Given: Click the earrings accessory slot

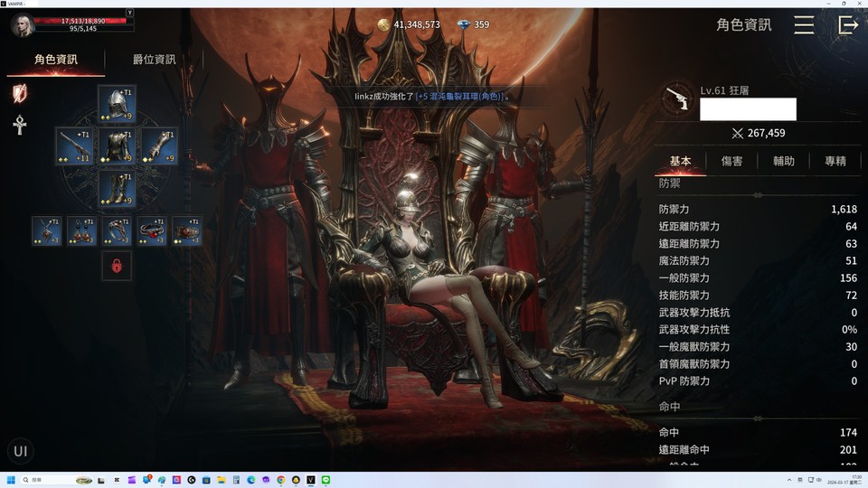Looking at the screenshot, I should (81, 231).
